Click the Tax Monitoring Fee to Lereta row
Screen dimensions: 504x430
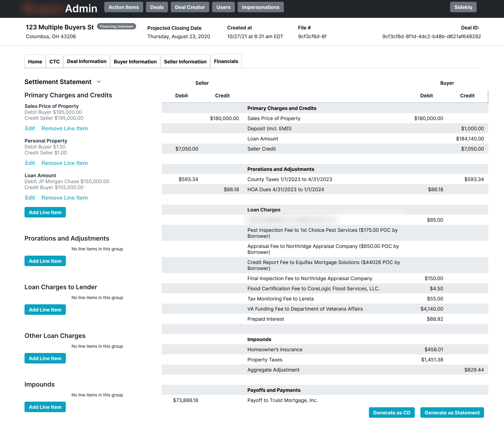pyautogui.click(x=325, y=299)
